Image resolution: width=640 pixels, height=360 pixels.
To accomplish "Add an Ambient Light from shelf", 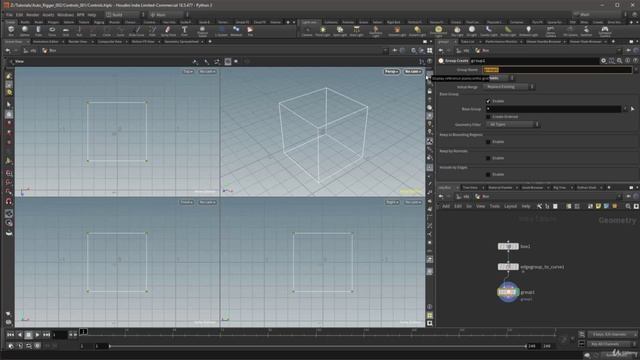I will click(528, 31).
